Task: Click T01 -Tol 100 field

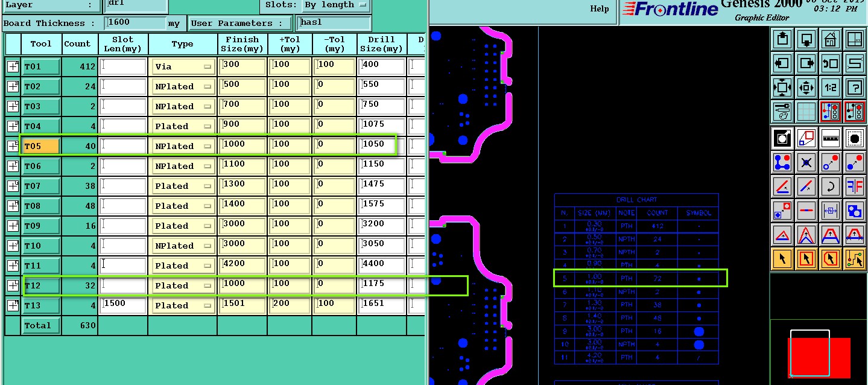Action: point(334,66)
